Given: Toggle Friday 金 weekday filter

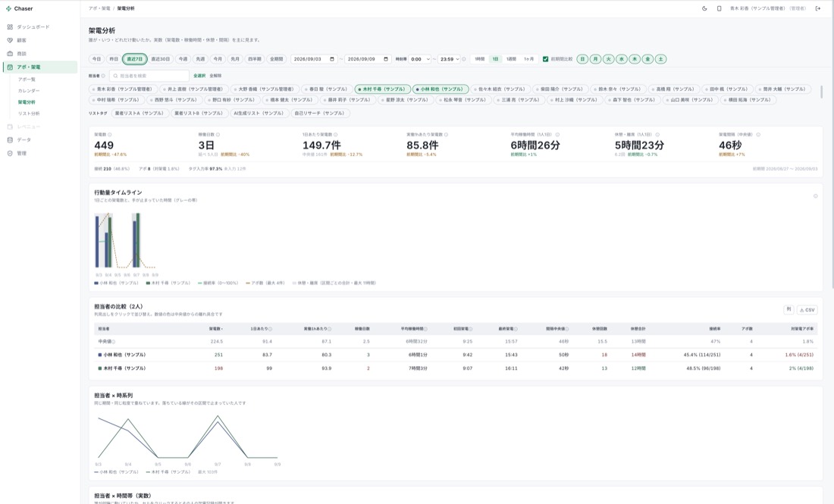Looking at the screenshot, I should pyautogui.click(x=647, y=59).
